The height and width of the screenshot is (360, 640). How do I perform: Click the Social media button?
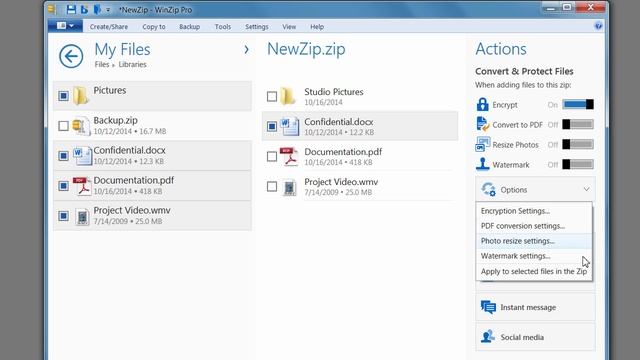point(535,337)
